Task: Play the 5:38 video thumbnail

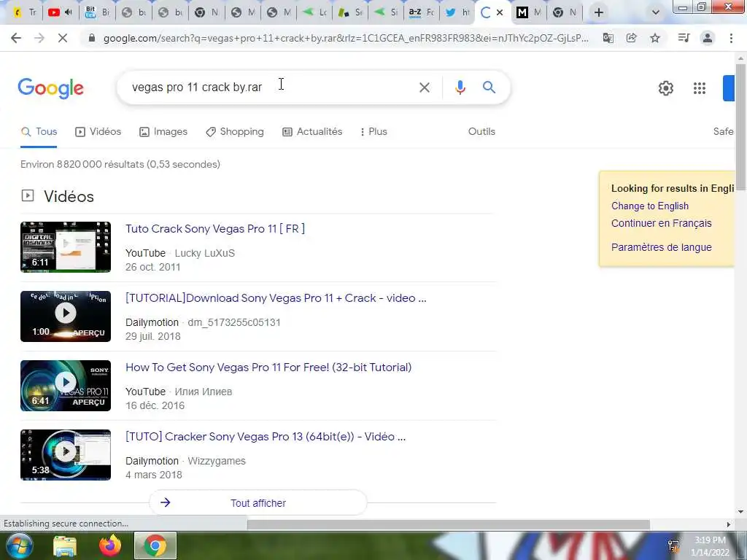Action: click(x=66, y=455)
